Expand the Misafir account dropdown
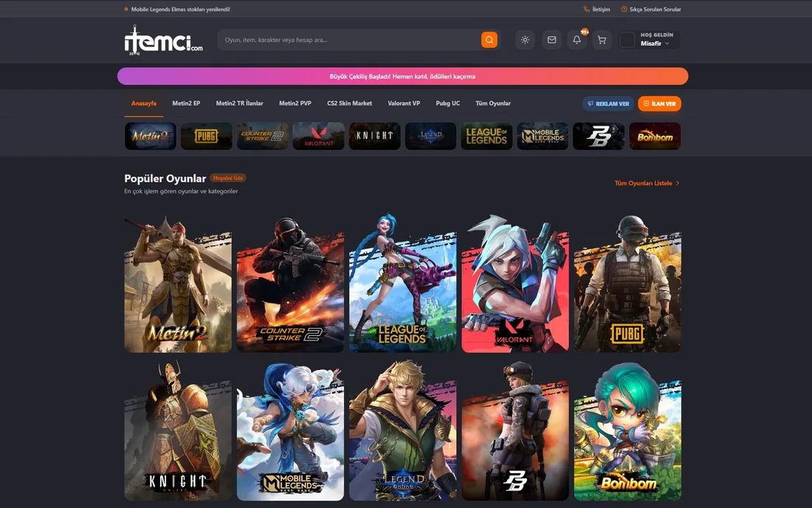This screenshot has width=812, height=508. [649, 40]
